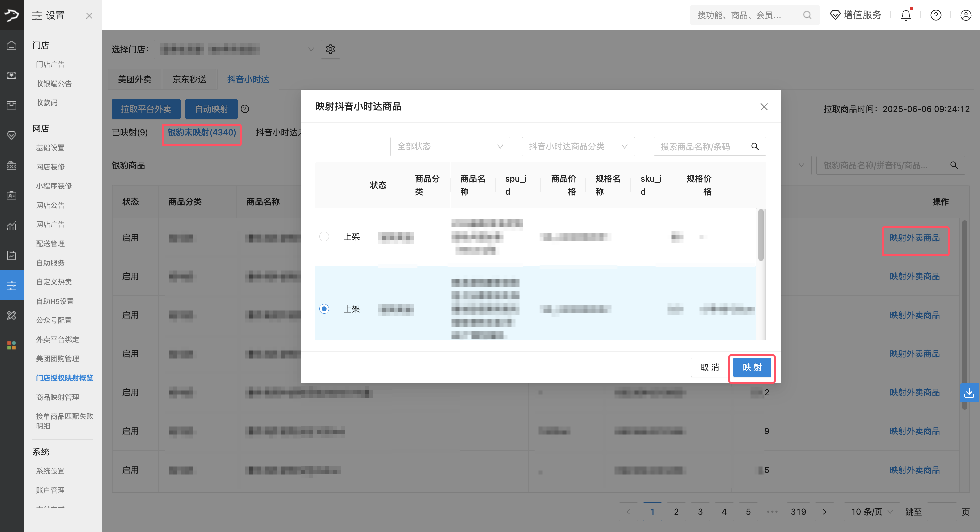Open the 全部状态 dropdown
The height and width of the screenshot is (532, 980).
(x=450, y=147)
